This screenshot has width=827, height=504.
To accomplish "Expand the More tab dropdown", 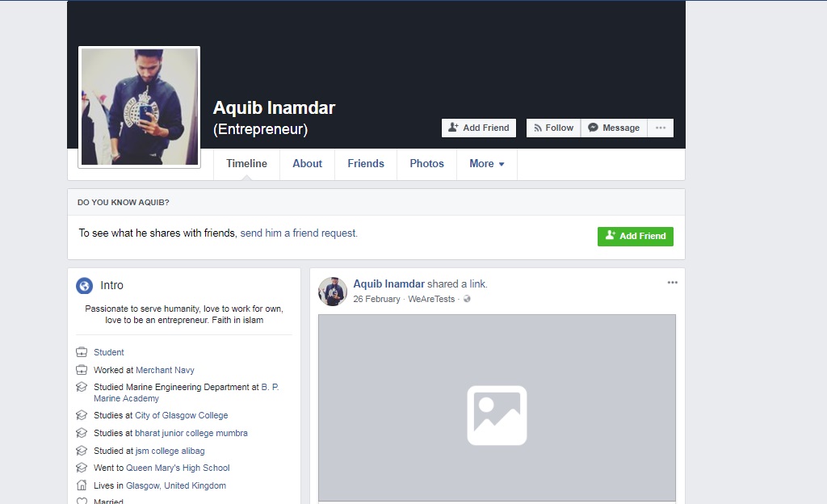I will click(486, 163).
